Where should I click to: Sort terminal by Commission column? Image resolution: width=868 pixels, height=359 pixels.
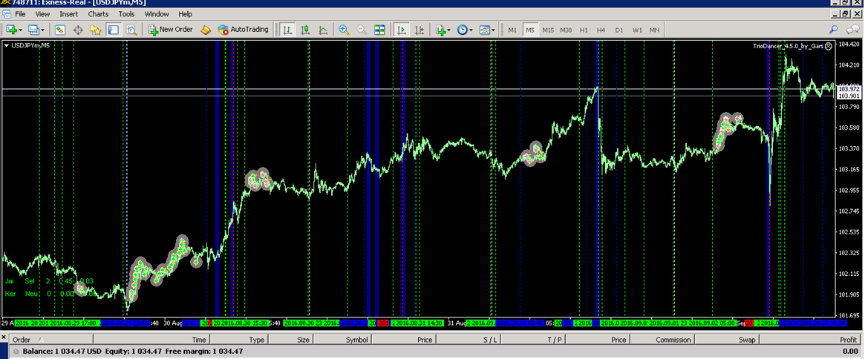click(662, 340)
